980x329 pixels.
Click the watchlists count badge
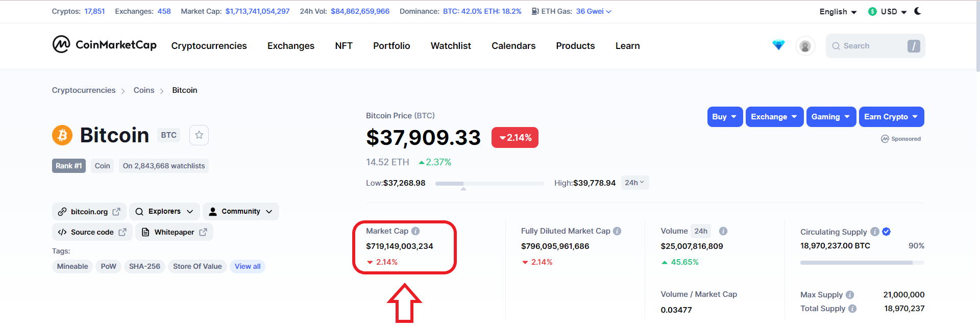164,166
